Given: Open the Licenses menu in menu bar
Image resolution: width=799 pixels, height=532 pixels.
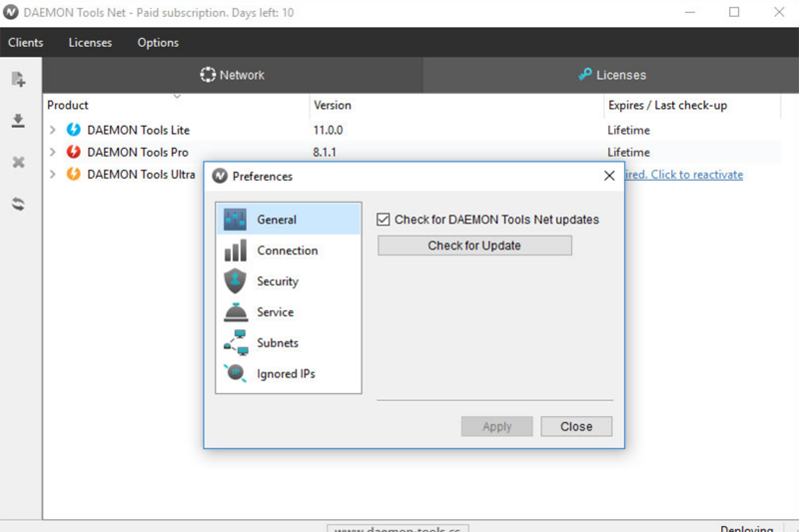Looking at the screenshot, I should [90, 43].
